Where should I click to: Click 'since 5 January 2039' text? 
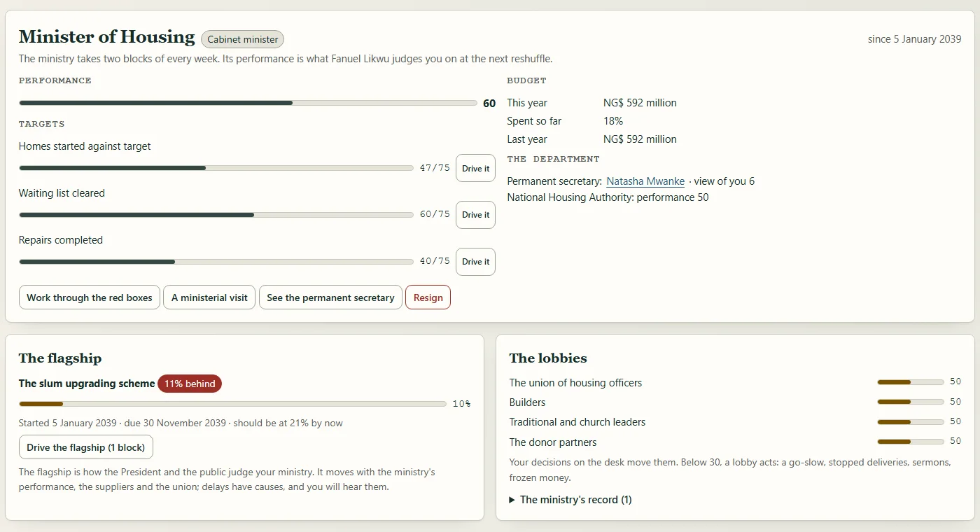coord(914,39)
